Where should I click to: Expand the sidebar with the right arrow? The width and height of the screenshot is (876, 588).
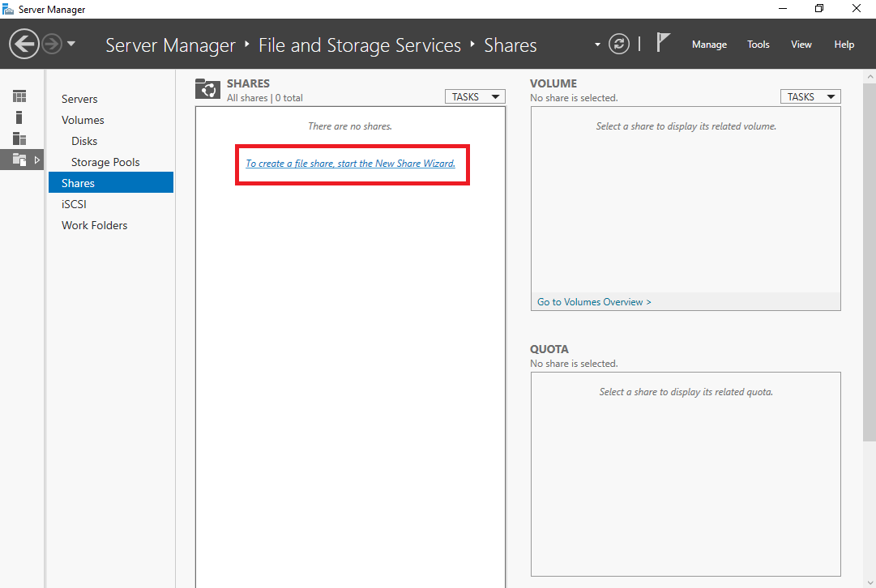(x=36, y=160)
